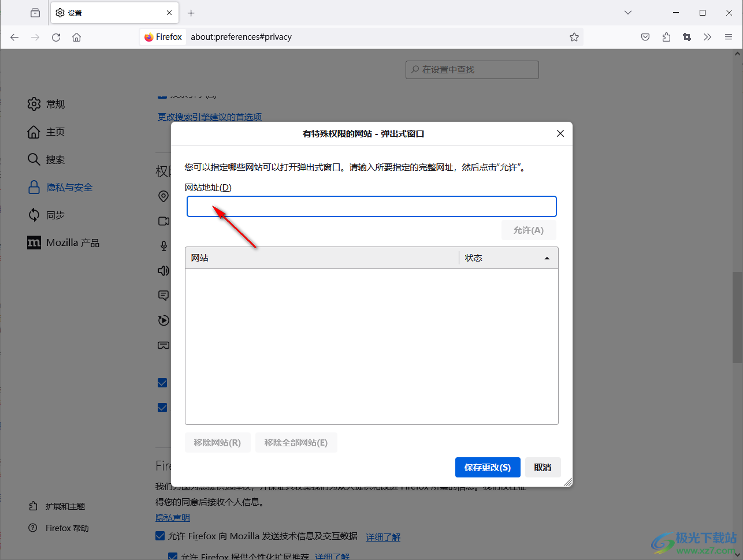The width and height of the screenshot is (743, 560).
Task: Open the Extensions puzzle icon in the toolbar
Action: coord(666,37)
